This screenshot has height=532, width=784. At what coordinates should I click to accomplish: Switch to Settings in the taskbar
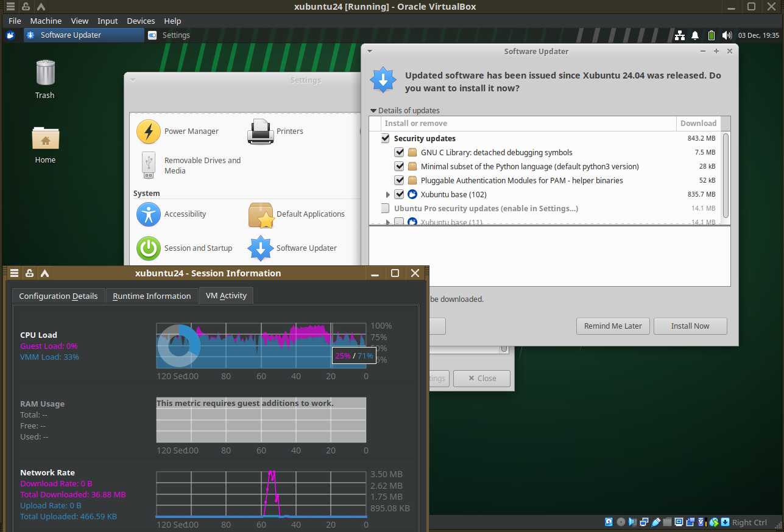point(169,35)
